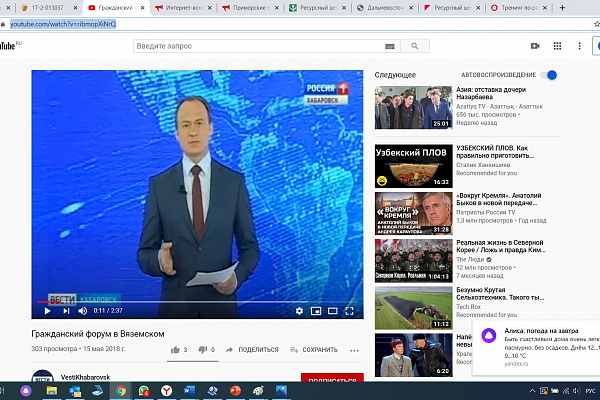Show hidden tray icons chevron
Screen dimensions: 600x400
tap(532, 391)
